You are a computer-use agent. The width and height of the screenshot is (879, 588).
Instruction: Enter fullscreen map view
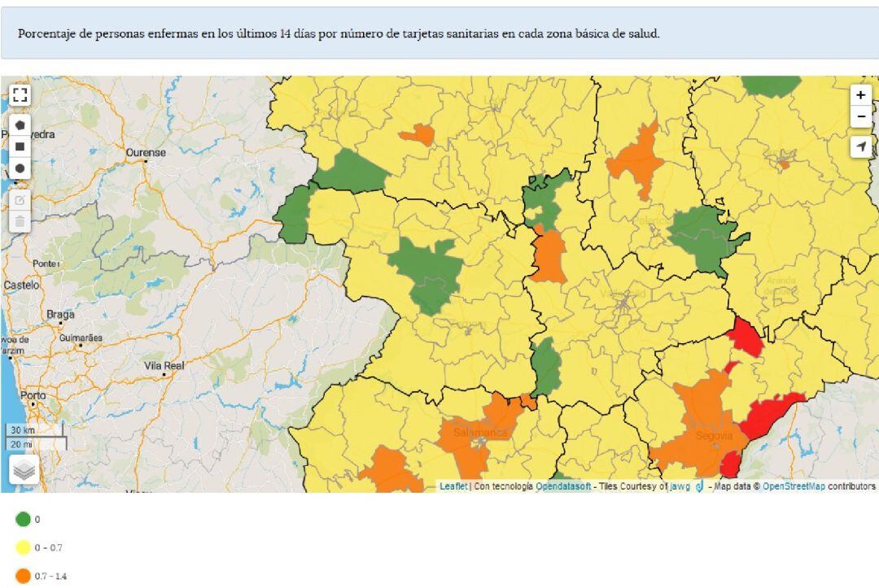[20, 95]
